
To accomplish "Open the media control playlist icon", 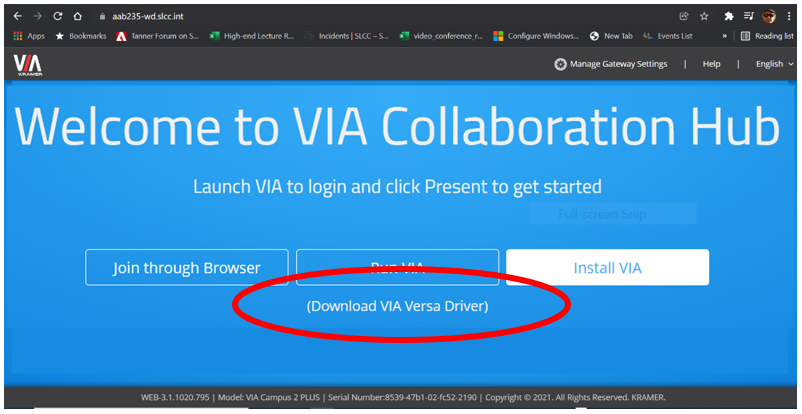I will (749, 16).
